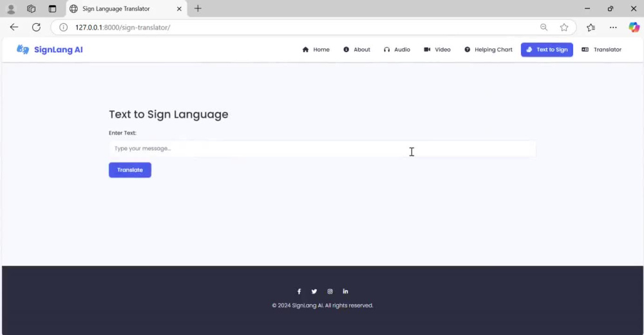Select the Sign Language Translator tab

coord(126,8)
